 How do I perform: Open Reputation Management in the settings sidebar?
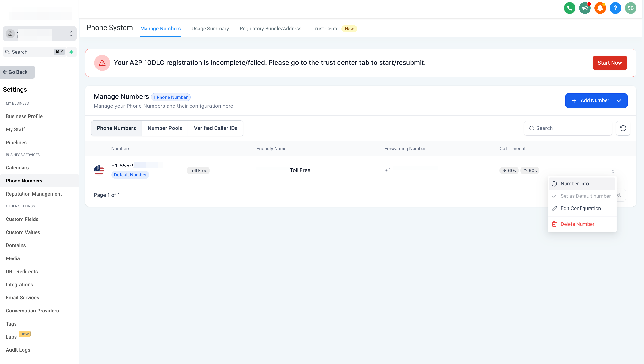[34, 194]
